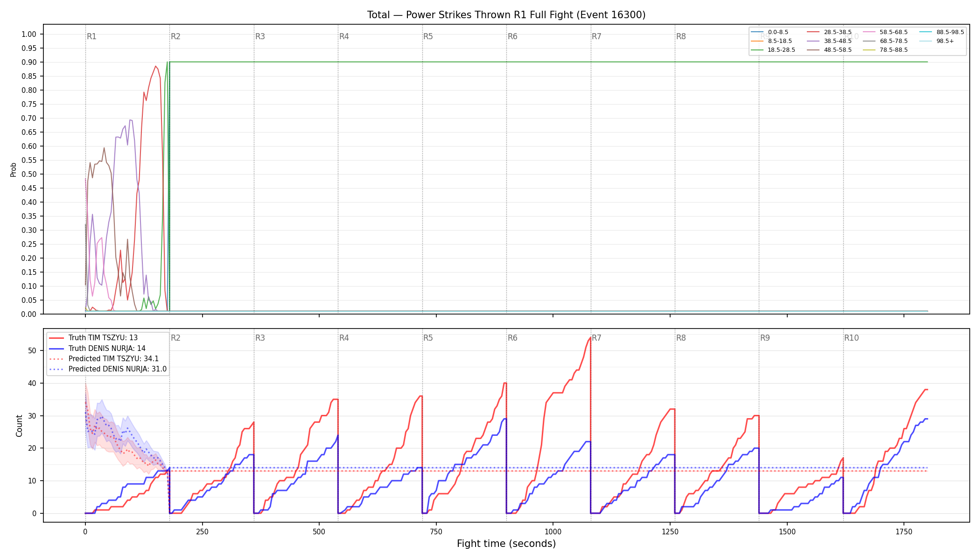Click the 10 tick on Count axis

tap(32, 481)
